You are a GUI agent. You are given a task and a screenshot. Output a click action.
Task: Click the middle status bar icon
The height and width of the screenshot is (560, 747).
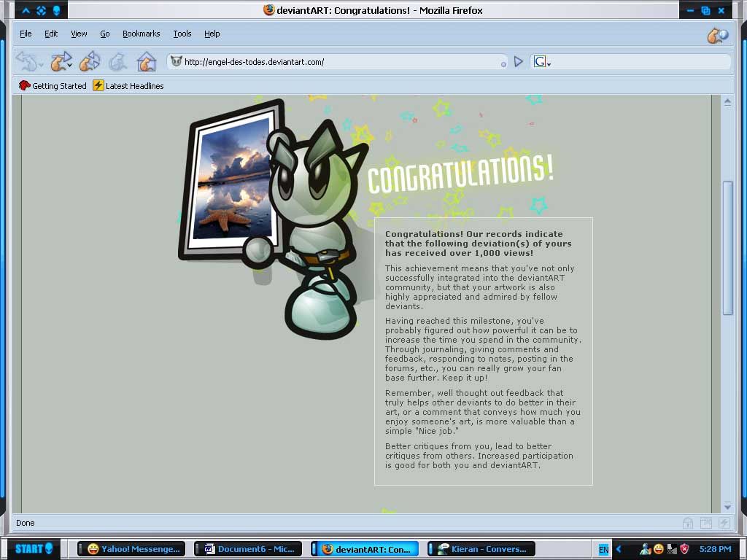pyautogui.click(x=706, y=523)
